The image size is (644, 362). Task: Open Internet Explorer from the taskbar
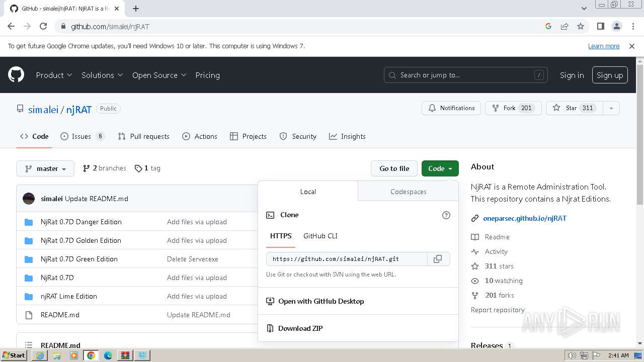pyautogui.click(x=40, y=355)
